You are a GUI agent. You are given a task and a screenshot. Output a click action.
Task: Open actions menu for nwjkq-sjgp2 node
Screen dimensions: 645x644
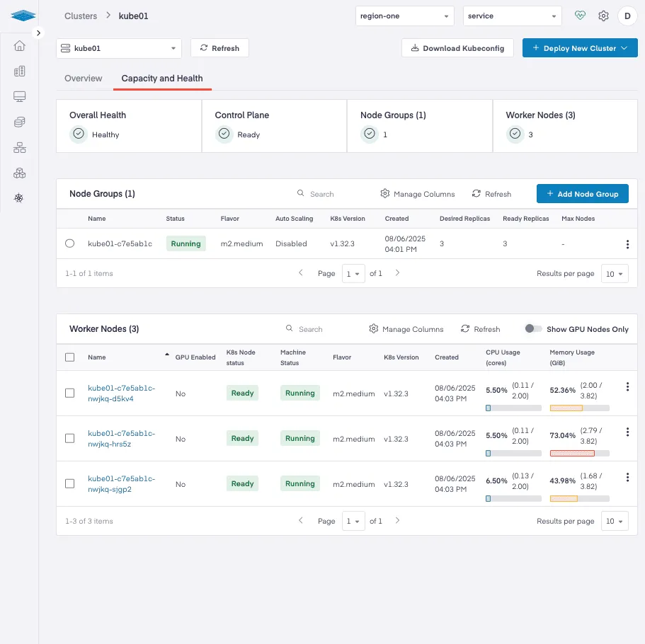[x=627, y=477]
